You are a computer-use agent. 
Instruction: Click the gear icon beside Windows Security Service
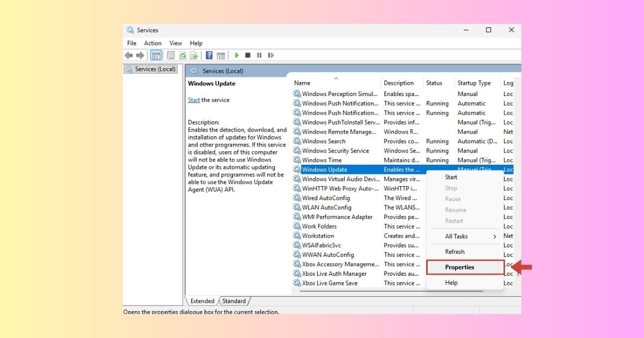[x=297, y=151]
